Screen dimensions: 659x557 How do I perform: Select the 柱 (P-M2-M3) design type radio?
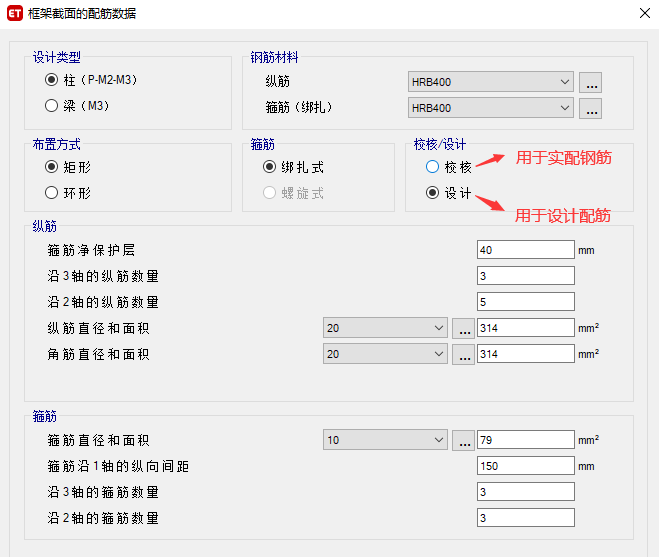click(x=51, y=80)
